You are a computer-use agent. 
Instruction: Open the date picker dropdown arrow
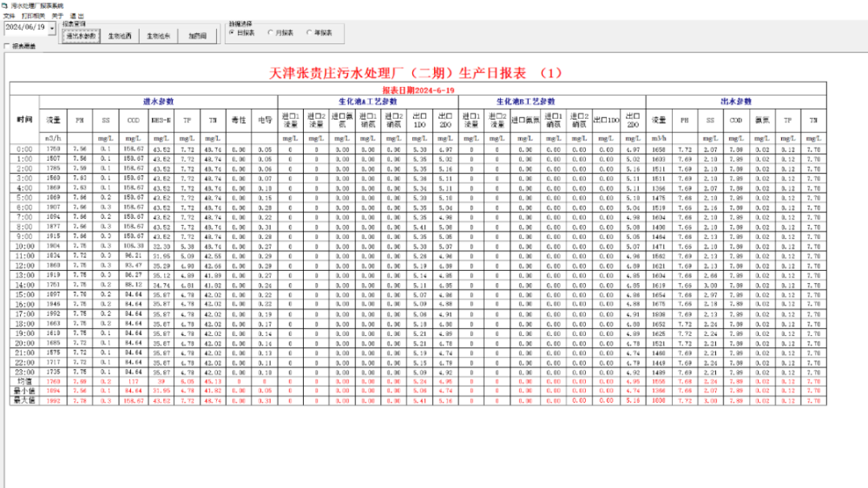click(x=52, y=27)
